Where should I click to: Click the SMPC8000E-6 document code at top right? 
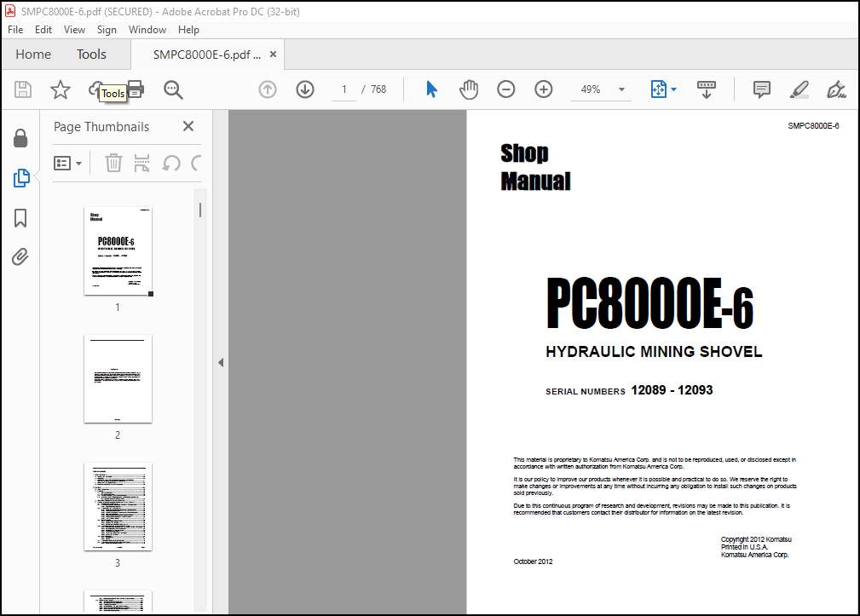click(x=813, y=125)
